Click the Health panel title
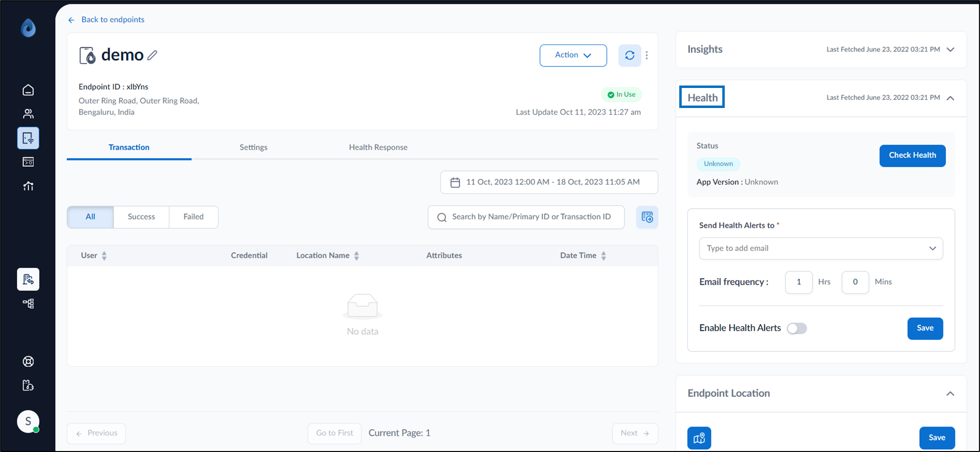The width and height of the screenshot is (980, 452). (702, 98)
